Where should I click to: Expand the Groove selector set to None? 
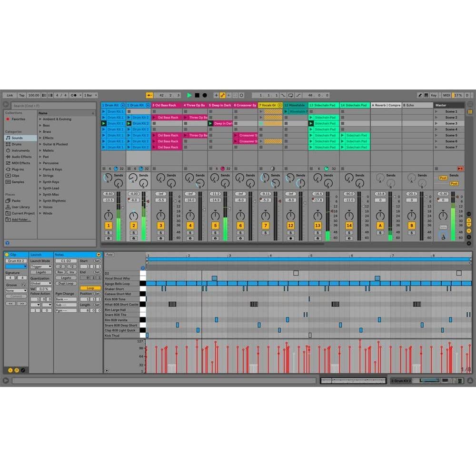click(16, 290)
